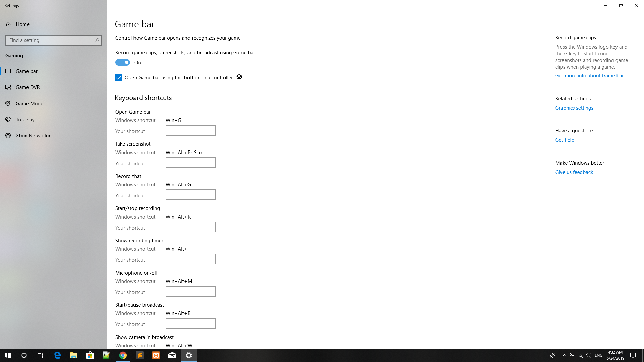The image size is (644, 362).
Task: Click the TruePlay sidebar icon
Action: point(8,120)
